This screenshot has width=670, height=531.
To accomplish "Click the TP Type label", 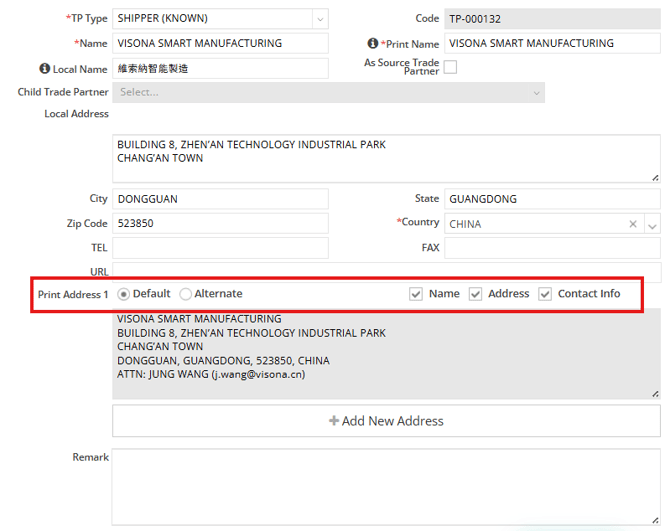I will pos(86,19).
